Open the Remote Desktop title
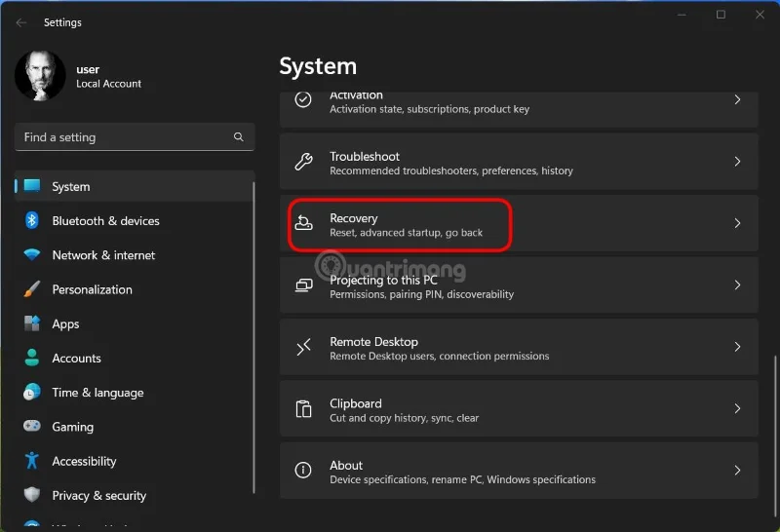 tap(374, 342)
